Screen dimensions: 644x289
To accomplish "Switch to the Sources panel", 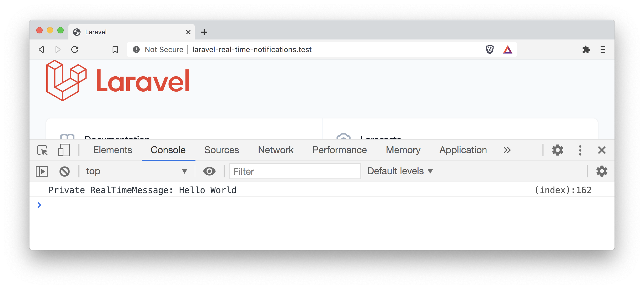I will (x=222, y=150).
